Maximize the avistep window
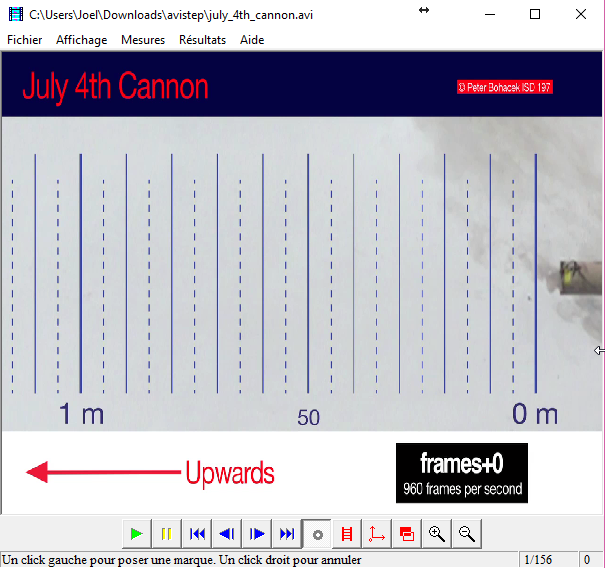Image resolution: width=605 pixels, height=568 pixels. click(x=535, y=14)
